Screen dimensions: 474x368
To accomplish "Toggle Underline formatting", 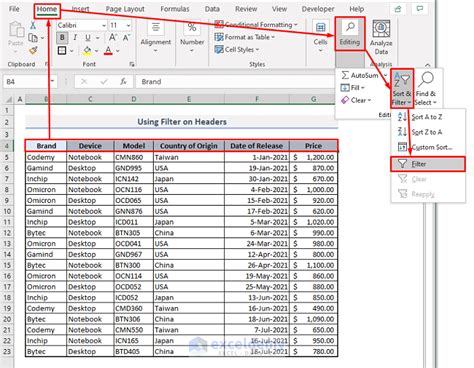I will click(88, 38).
